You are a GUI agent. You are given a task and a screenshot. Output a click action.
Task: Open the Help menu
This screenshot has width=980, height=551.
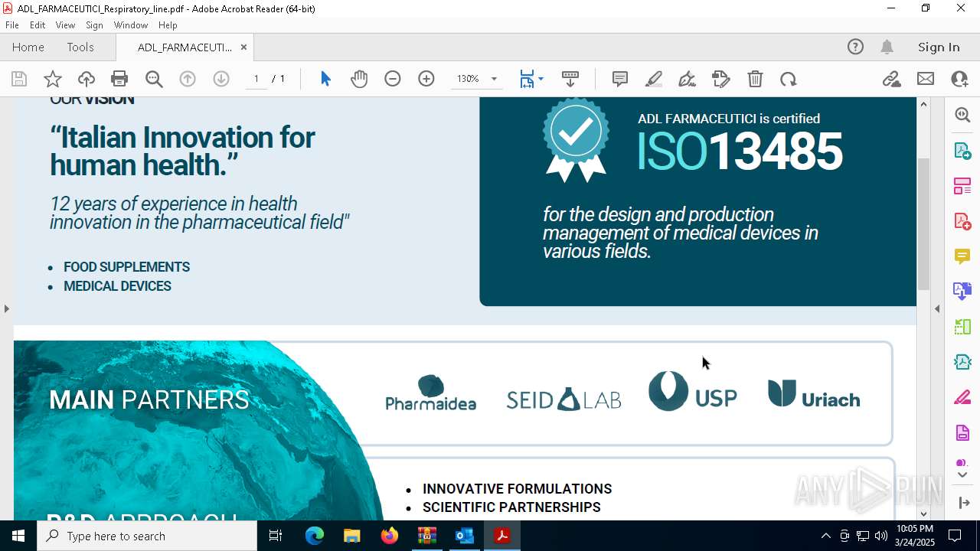coord(168,25)
